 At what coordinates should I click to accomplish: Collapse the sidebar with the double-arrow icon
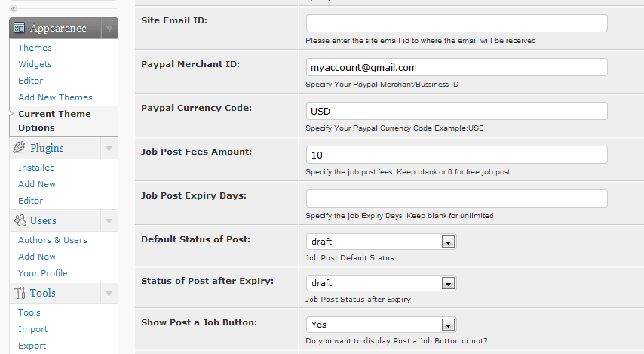[x=13, y=8]
